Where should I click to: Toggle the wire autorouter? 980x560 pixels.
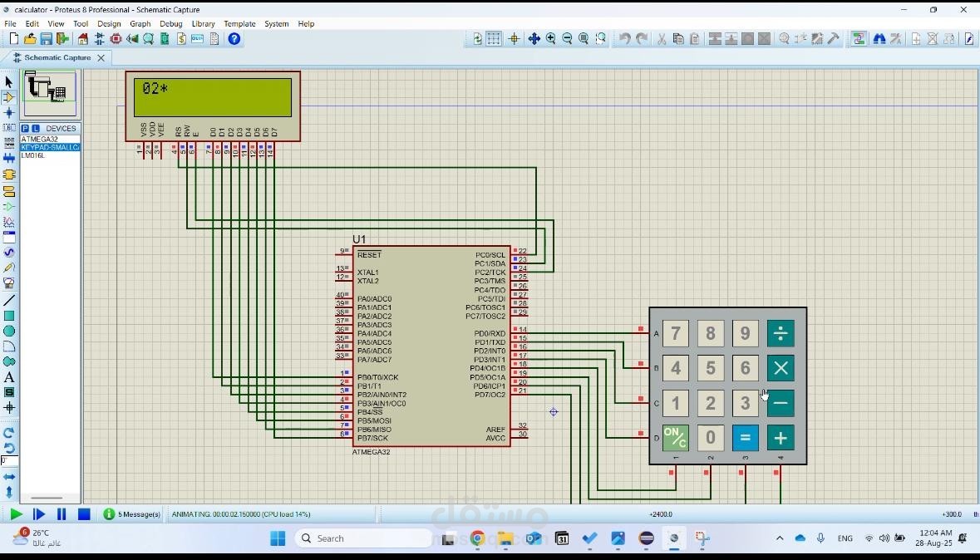coord(859,39)
